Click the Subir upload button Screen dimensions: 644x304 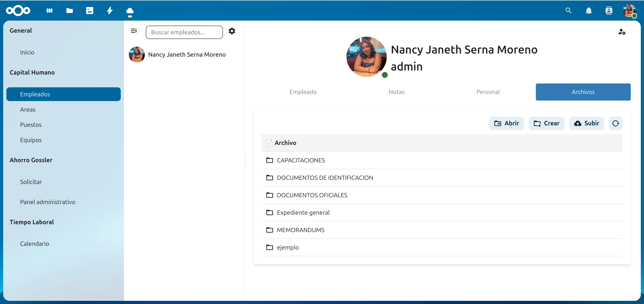coord(586,123)
